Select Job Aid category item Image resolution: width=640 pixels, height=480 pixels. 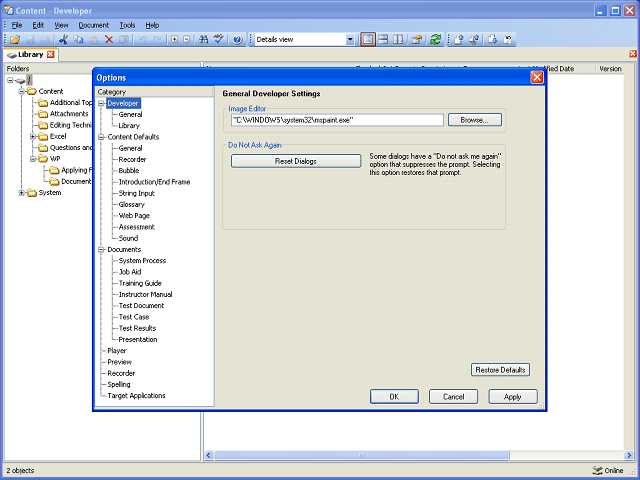coord(130,272)
